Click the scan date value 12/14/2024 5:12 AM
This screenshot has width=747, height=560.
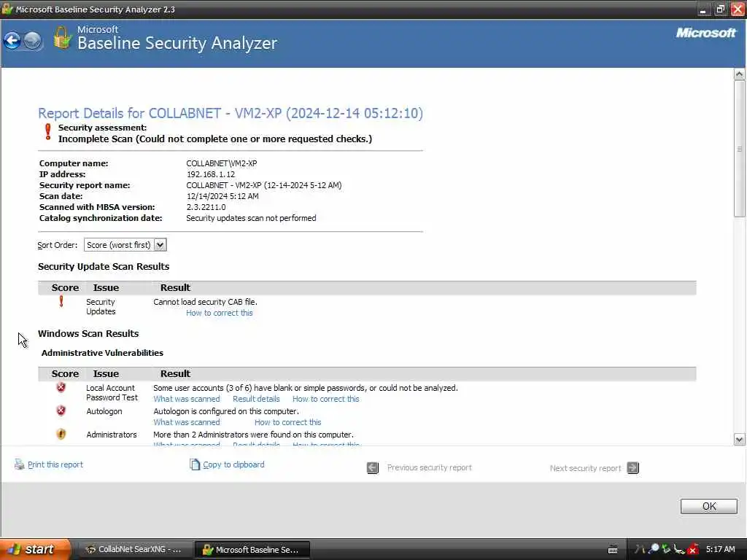[222, 196]
